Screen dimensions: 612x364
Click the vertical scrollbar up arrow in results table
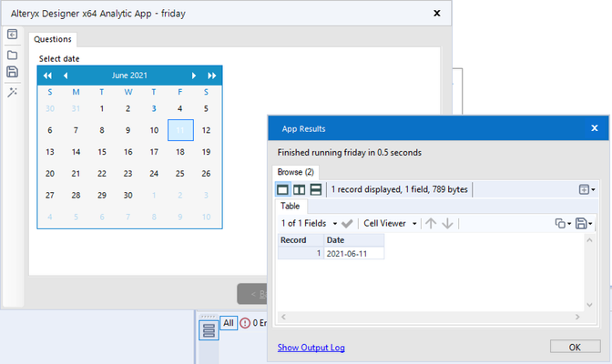(589, 240)
